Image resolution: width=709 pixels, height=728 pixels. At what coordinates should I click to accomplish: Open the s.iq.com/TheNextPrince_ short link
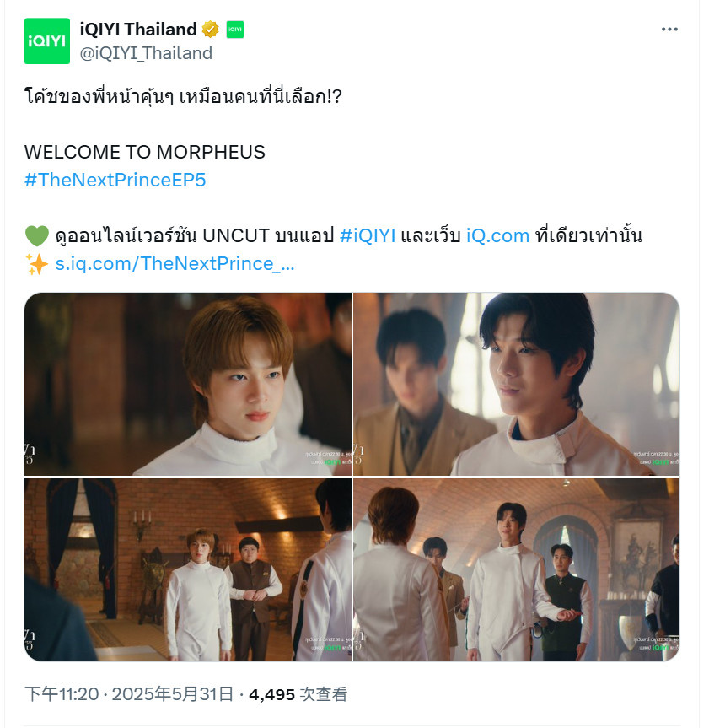175,264
